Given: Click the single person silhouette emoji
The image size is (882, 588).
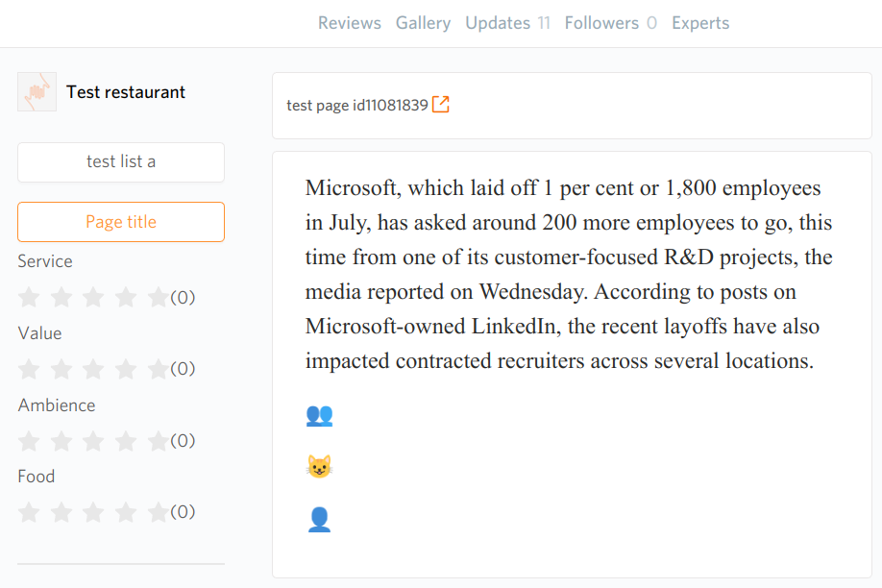Looking at the screenshot, I should [x=320, y=520].
